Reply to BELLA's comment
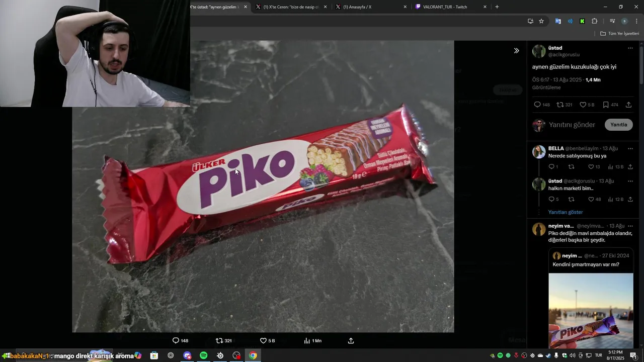Image resolution: width=644 pixels, height=362 pixels. point(553,167)
